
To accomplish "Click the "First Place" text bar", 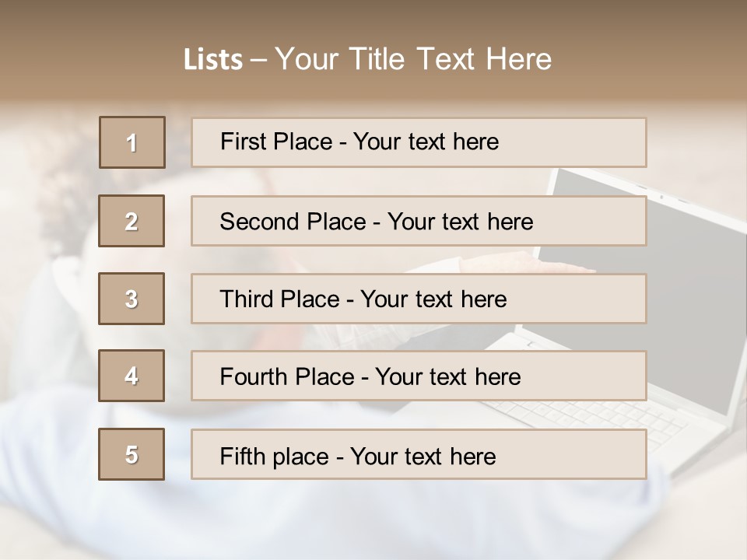I will (419, 142).
